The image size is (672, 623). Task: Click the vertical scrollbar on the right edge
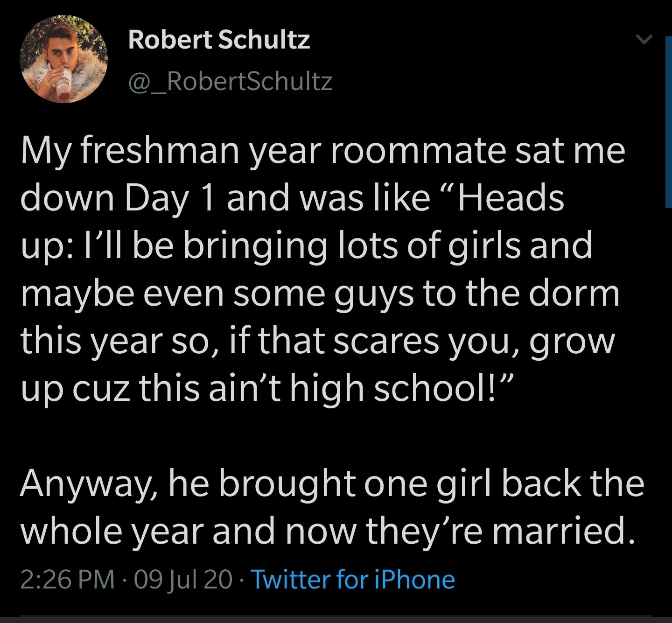pos(668,121)
